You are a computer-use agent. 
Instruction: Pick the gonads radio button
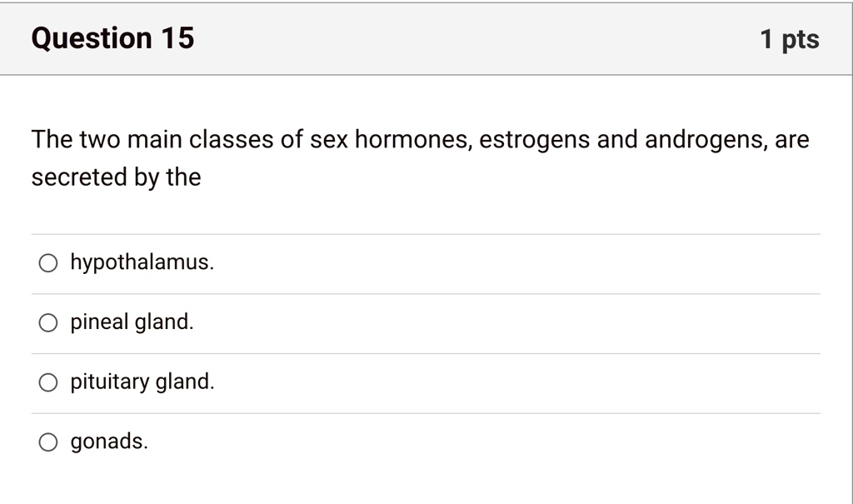[47, 442]
